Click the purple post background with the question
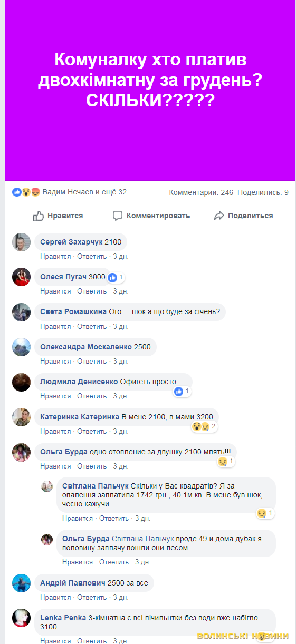This screenshot has height=644, width=296. pos(150,90)
